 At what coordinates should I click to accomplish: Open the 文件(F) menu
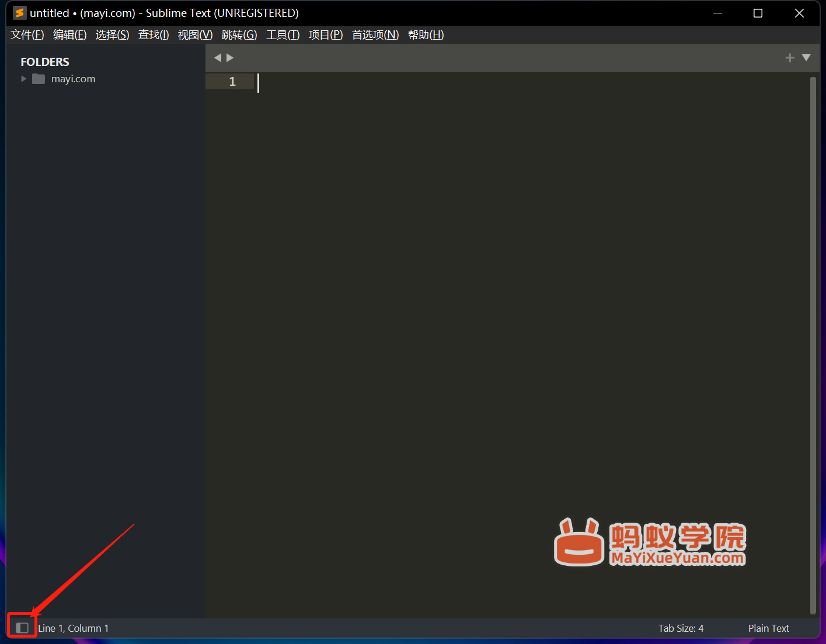(27, 35)
